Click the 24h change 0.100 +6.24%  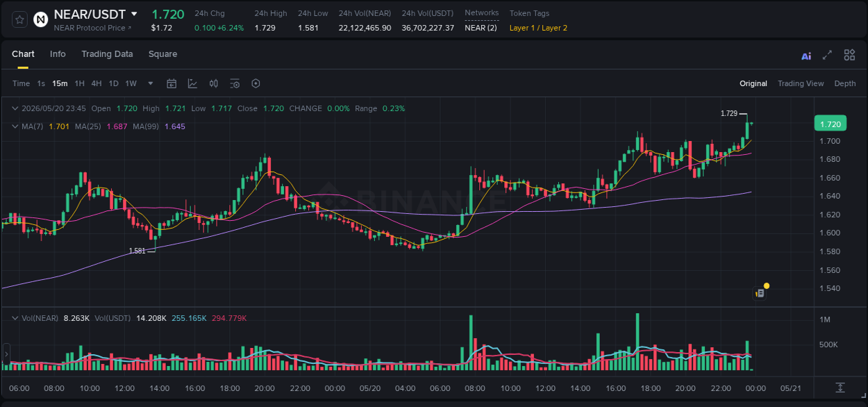pos(219,28)
